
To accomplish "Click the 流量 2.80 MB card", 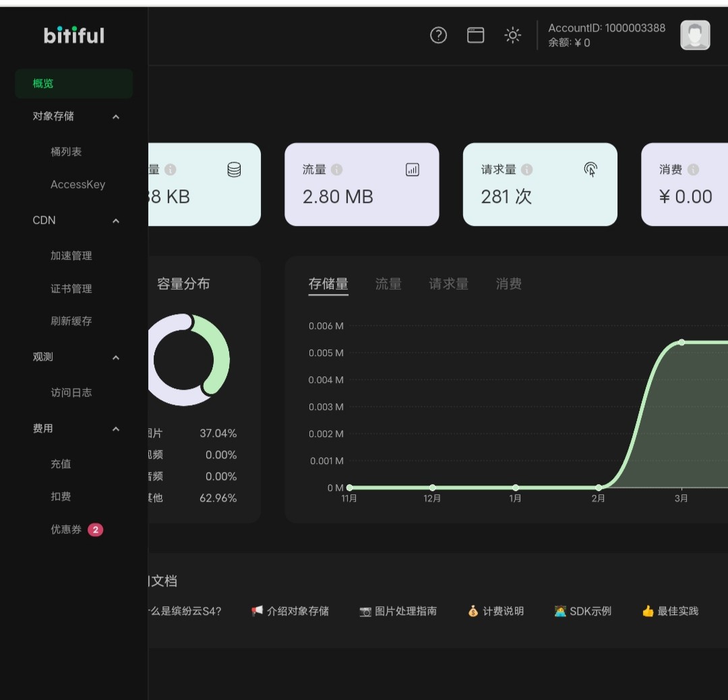I will (x=362, y=184).
